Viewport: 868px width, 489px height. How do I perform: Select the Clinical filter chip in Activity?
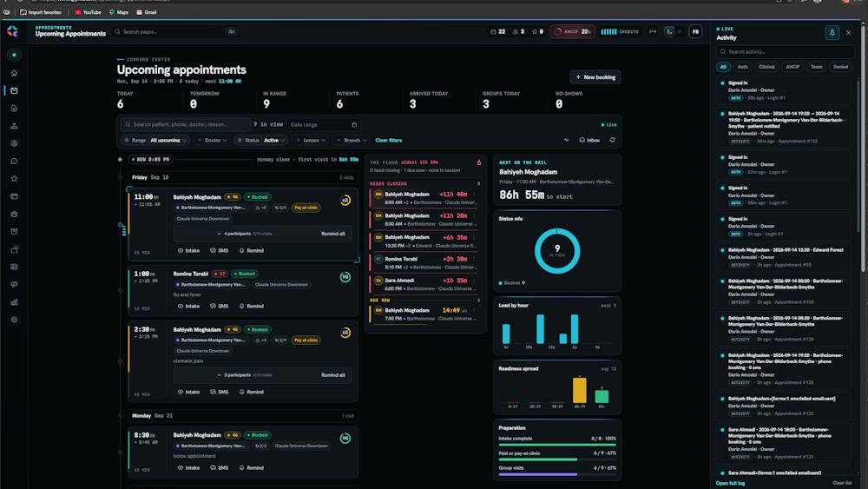(x=766, y=67)
